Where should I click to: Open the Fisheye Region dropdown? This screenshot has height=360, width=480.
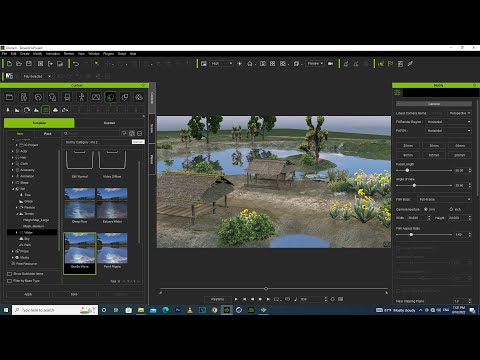[448, 122]
